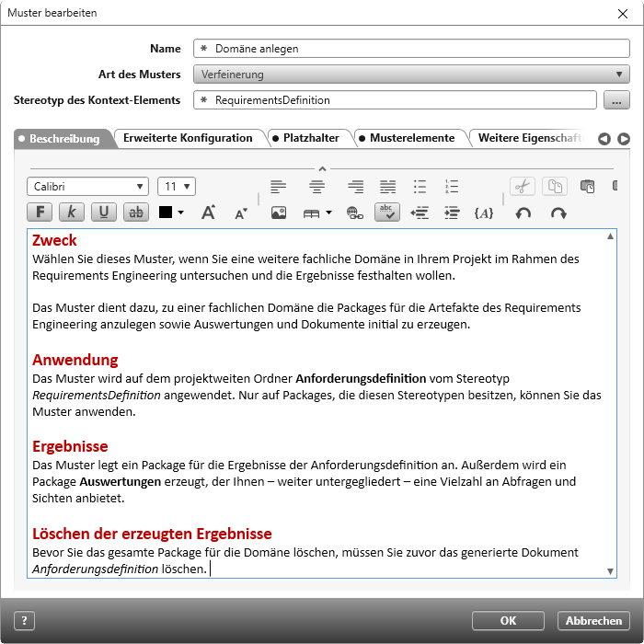Click the Abbrechen button
This screenshot has height=644, width=644.
coord(594,620)
